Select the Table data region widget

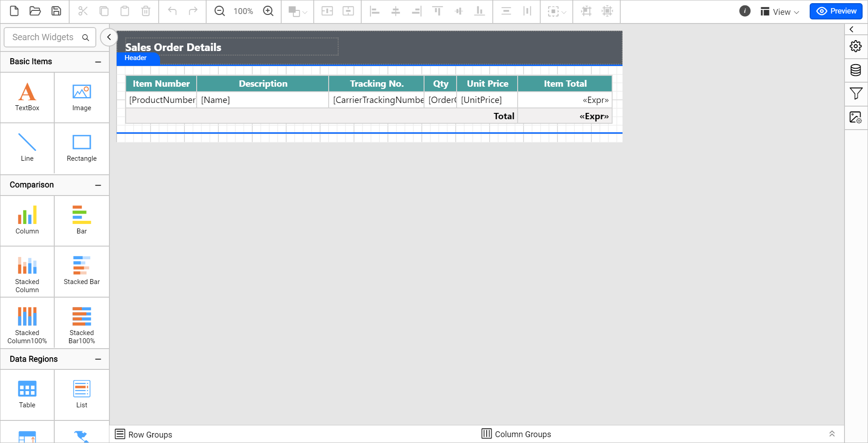click(x=27, y=395)
